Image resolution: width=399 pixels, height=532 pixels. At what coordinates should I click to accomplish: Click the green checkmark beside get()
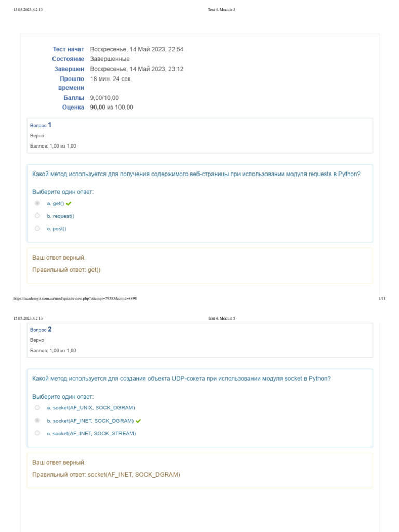pos(69,204)
